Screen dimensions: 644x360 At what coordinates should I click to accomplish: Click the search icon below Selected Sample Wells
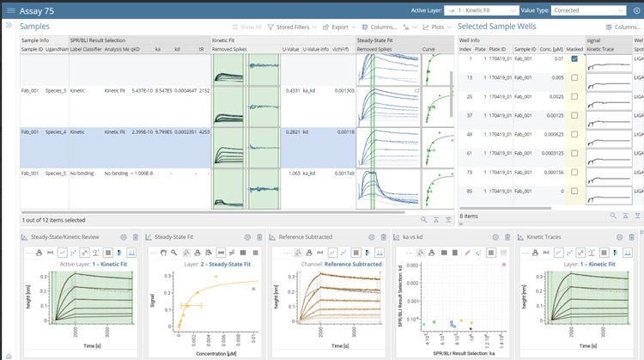[614, 216]
